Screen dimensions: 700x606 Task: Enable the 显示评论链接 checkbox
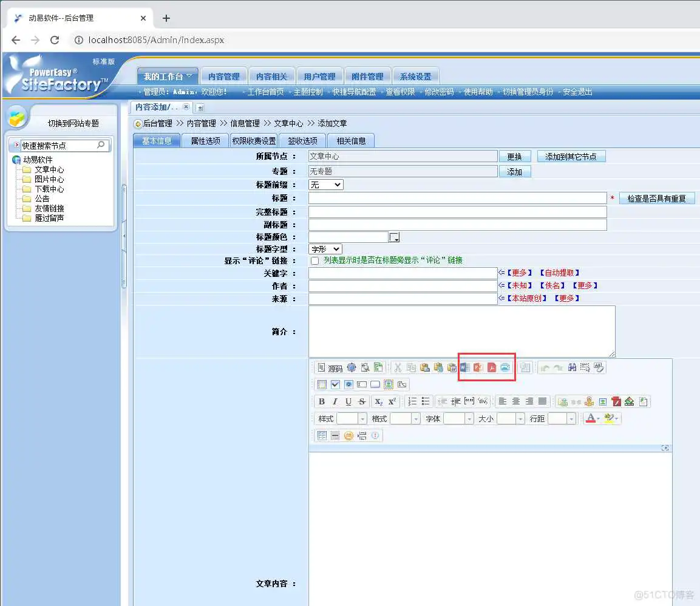pos(314,260)
